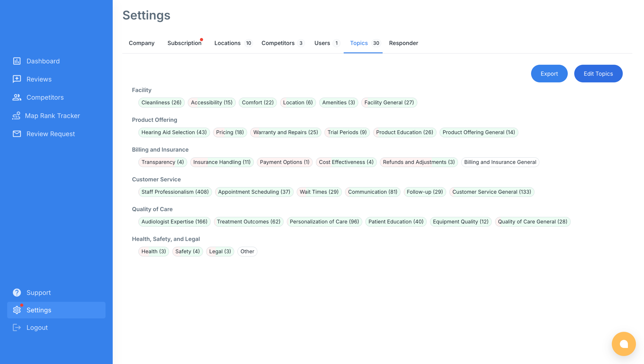Click the Competitors people icon

(17, 97)
